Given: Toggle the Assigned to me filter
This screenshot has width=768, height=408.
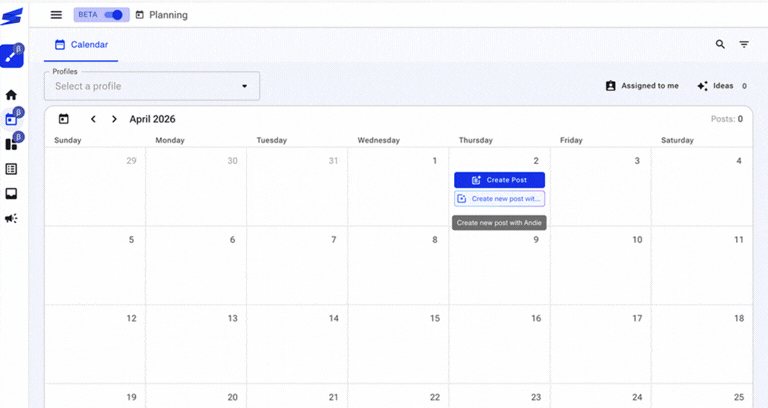Looking at the screenshot, I should [x=642, y=86].
